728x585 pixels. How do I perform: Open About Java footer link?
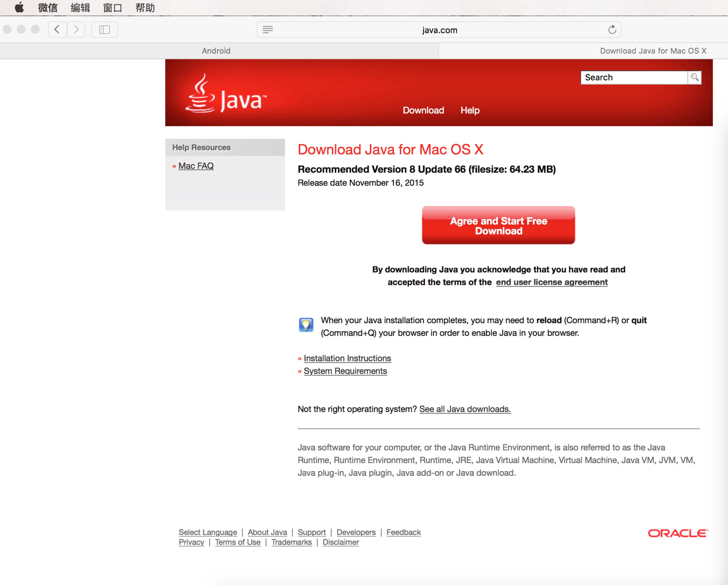(267, 532)
